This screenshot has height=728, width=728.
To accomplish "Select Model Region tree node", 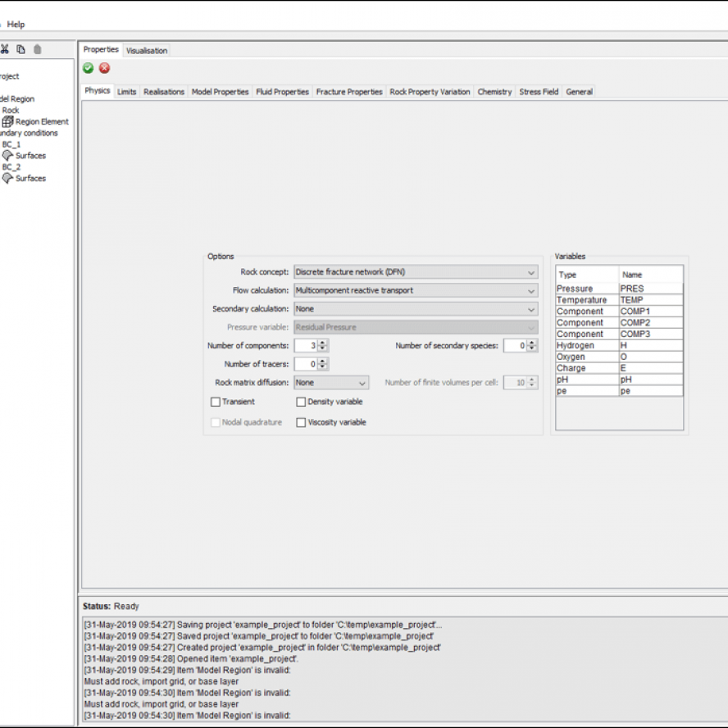I will tap(17, 99).
